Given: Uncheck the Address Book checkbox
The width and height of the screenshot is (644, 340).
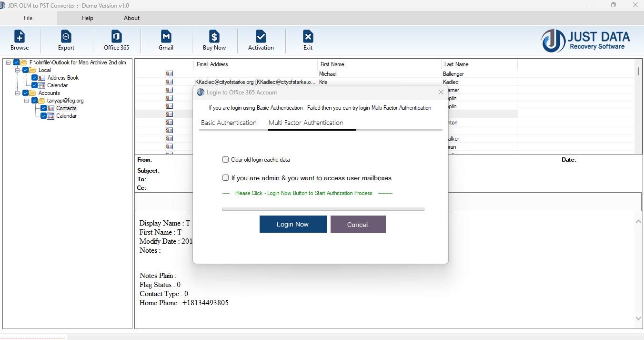Looking at the screenshot, I should [35, 78].
